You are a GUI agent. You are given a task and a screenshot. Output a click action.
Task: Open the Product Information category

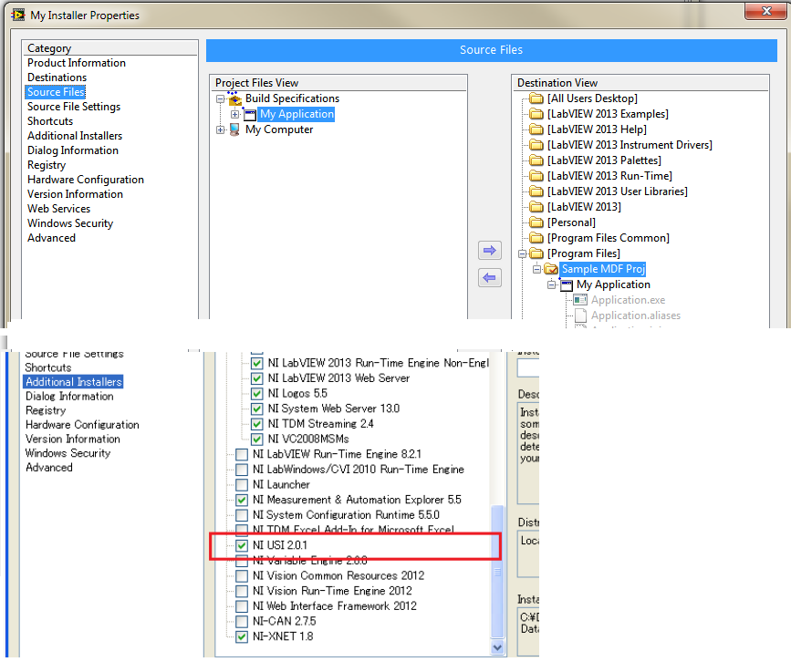pyautogui.click(x=77, y=63)
